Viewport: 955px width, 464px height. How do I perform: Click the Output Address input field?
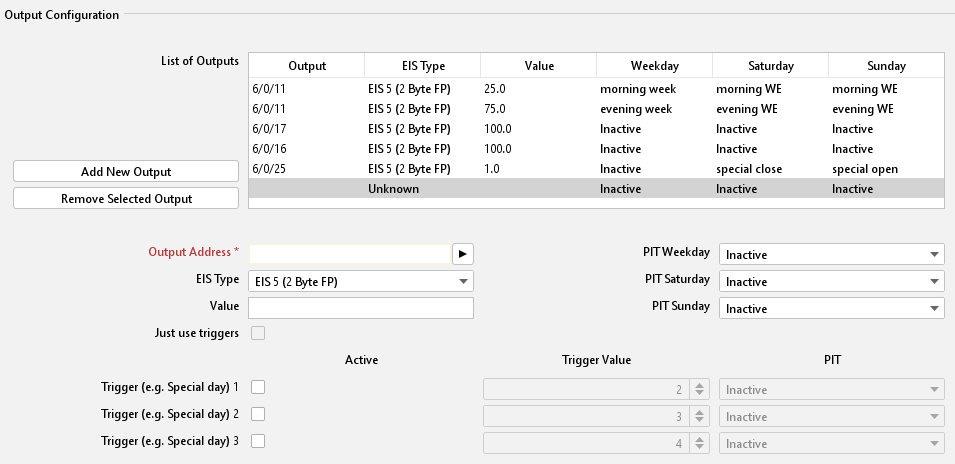[349, 254]
